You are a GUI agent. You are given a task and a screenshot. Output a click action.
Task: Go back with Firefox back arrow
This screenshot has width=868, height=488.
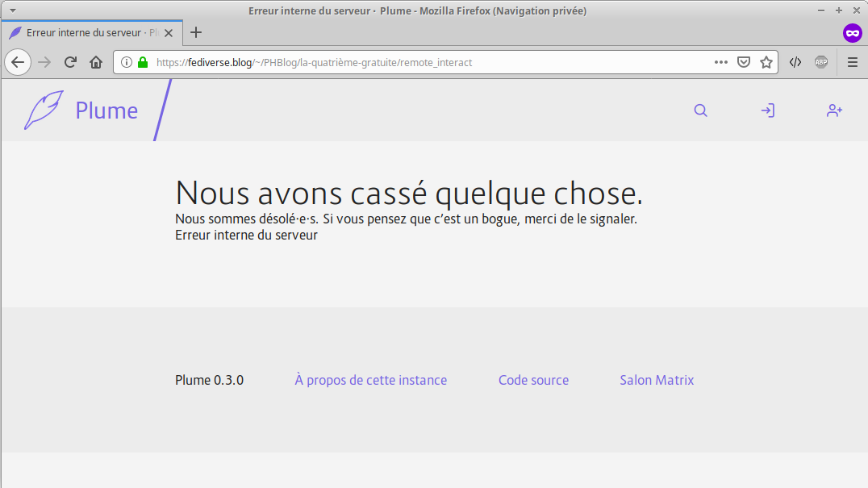[x=18, y=63]
